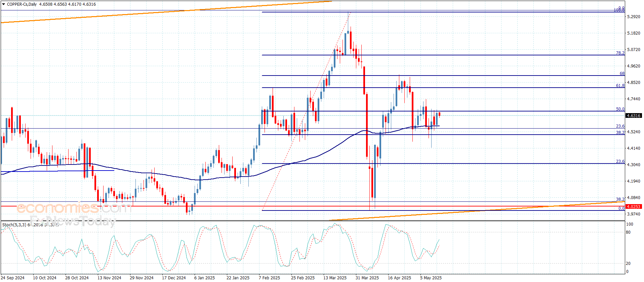644x282 pixels.
Task: Click the stochastic 20 level label
Action: coord(628,264)
